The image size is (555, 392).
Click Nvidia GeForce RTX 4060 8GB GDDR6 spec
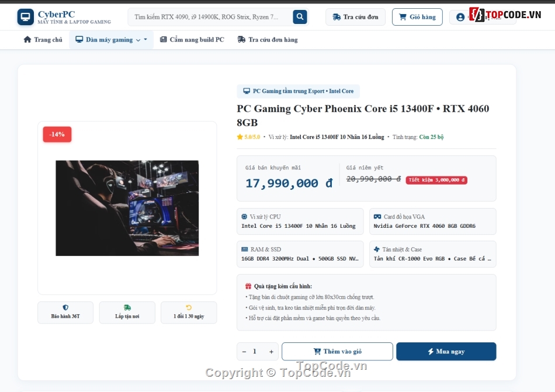coord(424,226)
